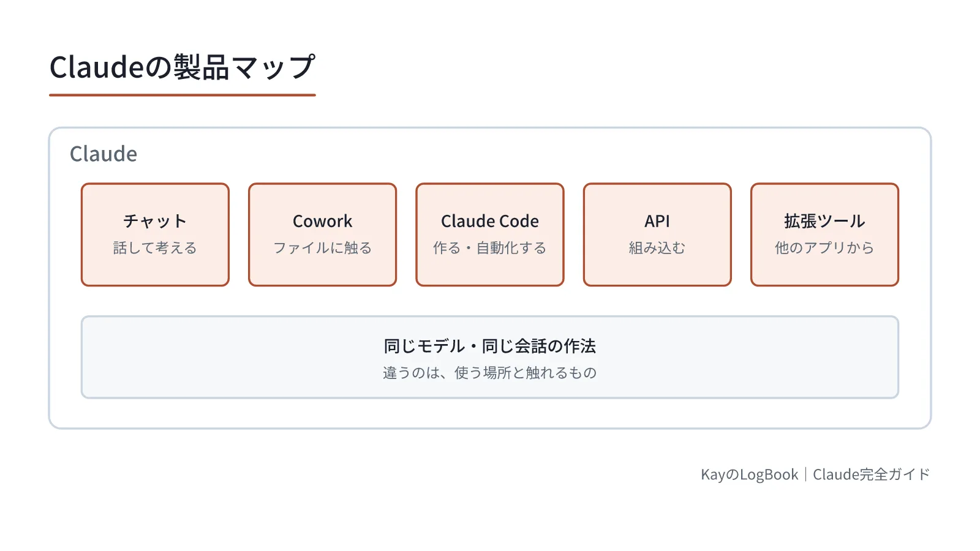980x551 pixels.
Task: Click the text 違うのは、使う場所と触れるもの
Action: coord(490,373)
